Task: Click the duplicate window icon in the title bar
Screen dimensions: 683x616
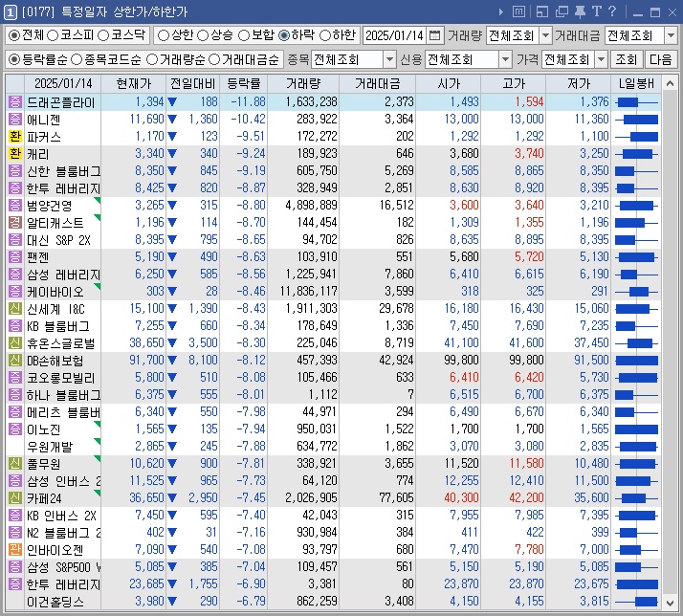Action: 562,11
